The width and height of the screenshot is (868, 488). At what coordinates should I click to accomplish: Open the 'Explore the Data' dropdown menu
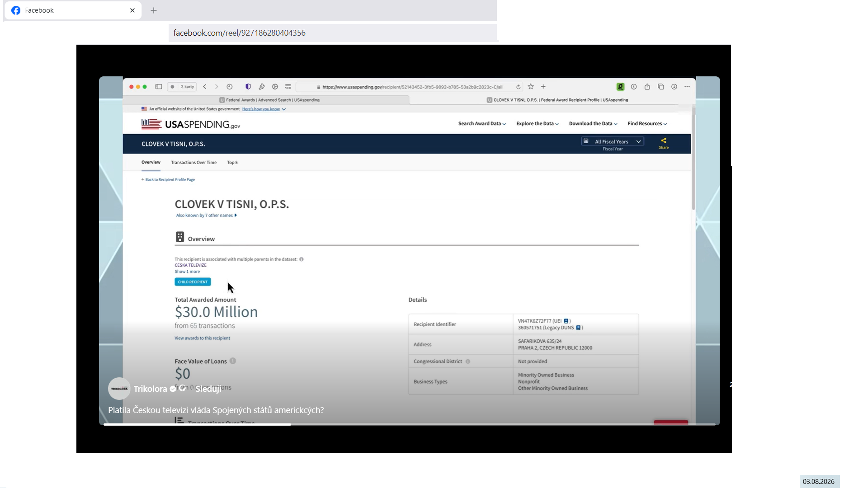(538, 123)
